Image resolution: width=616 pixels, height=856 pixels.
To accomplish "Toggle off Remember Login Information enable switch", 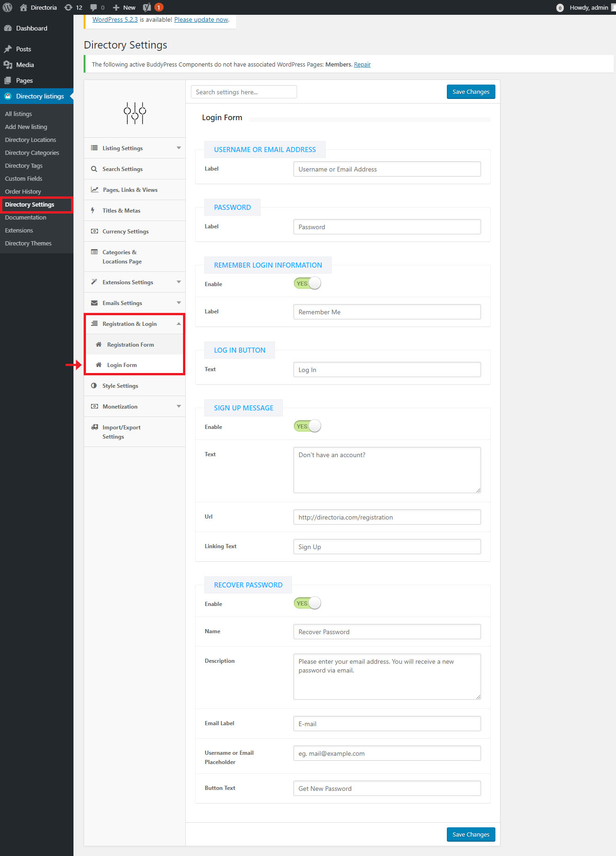I will [307, 283].
